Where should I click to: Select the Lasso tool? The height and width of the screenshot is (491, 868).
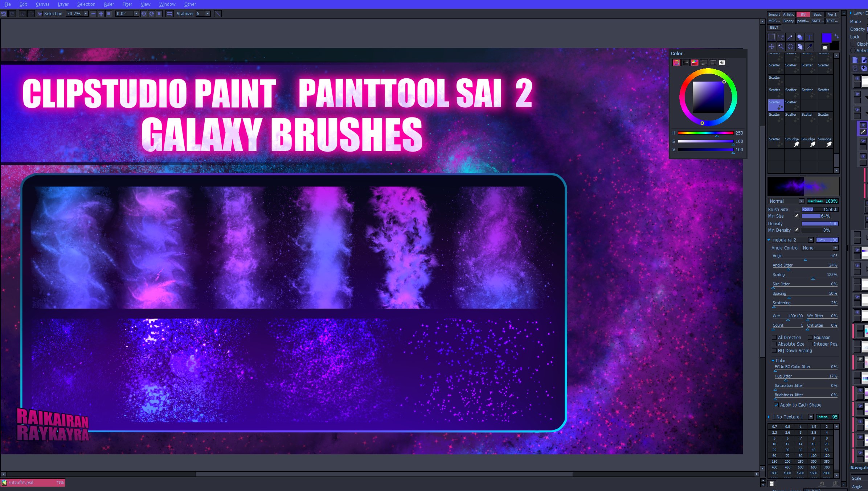(x=781, y=37)
